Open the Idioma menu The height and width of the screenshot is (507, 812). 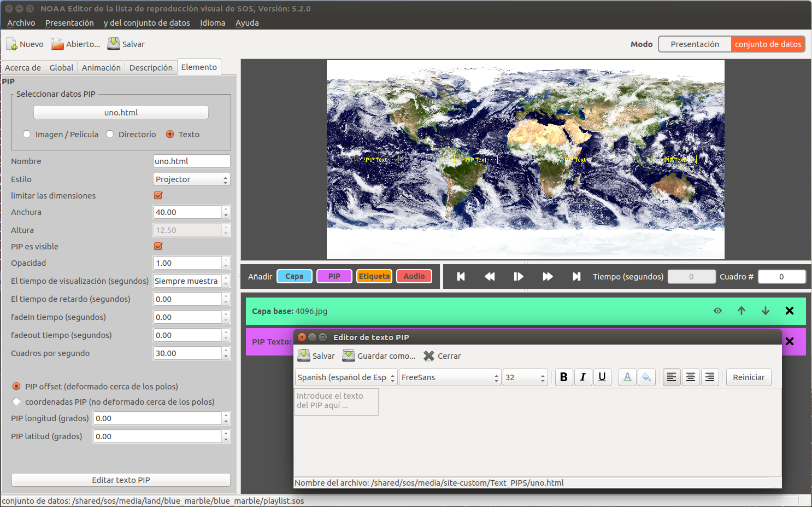pyautogui.click(x=213, y=23)
